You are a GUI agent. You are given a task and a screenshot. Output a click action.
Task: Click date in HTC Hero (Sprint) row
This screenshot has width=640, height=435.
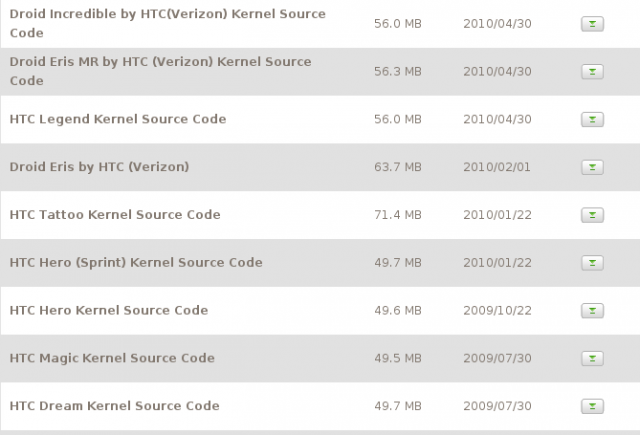497,262
